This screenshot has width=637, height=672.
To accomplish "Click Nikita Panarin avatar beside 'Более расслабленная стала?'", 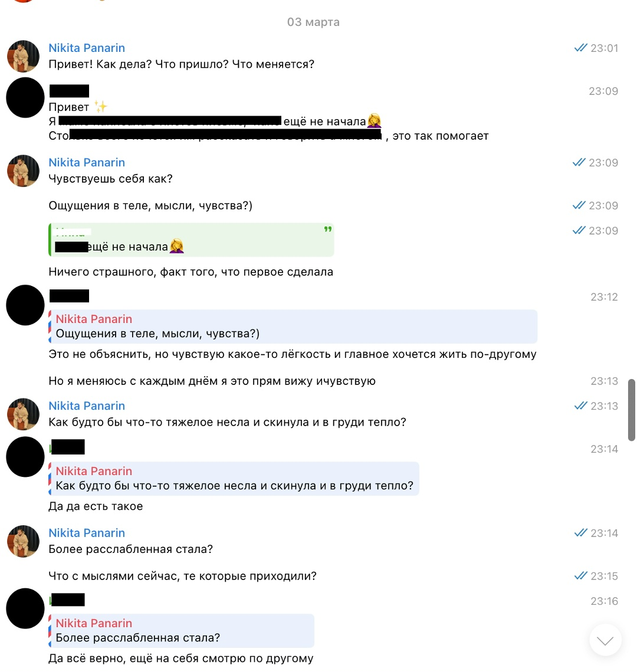I will [23, 541].
